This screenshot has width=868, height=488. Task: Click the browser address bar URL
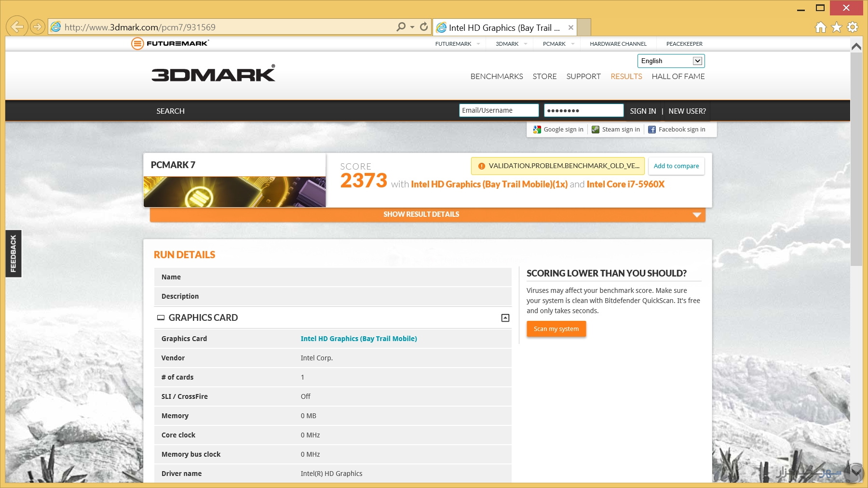click(140, 27)
